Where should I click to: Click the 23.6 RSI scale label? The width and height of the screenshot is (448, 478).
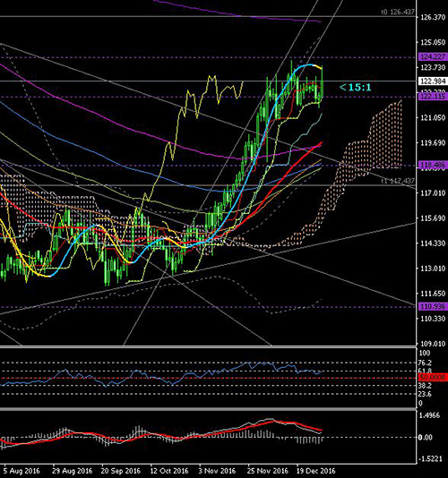(426, 395)
